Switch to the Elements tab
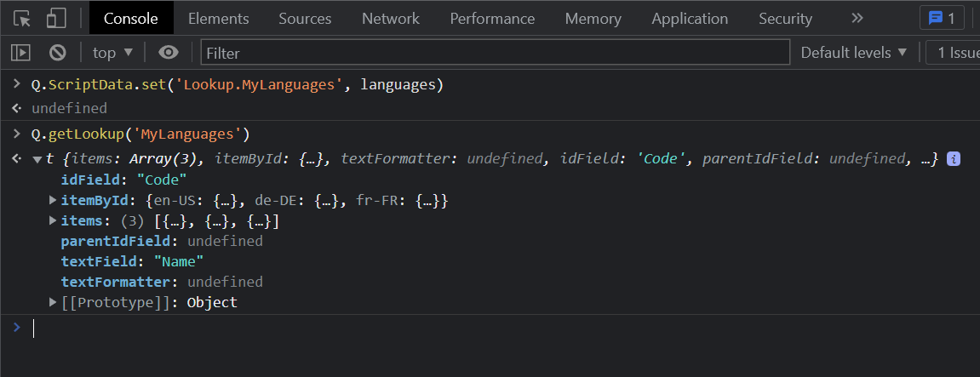Viewport: 980px width, 377px height. [x=218, y=18]
